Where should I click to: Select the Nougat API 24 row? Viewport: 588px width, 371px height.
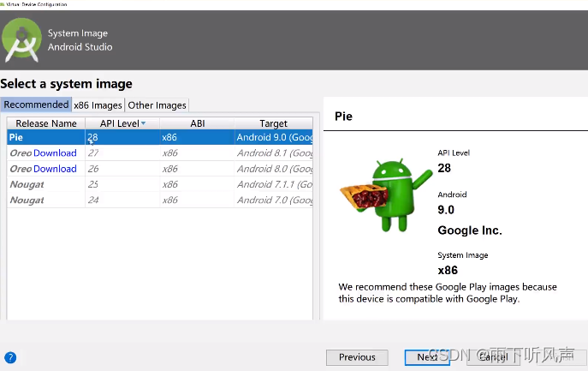click(x=160, y=200)
